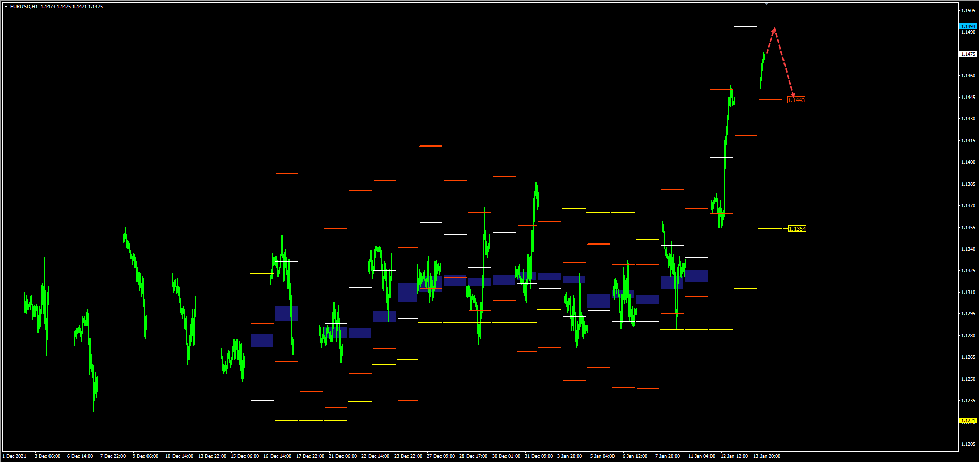Click the 1.1325 price scale label
Viewport: 980px width, 463px height.
(x=968, y=271)
